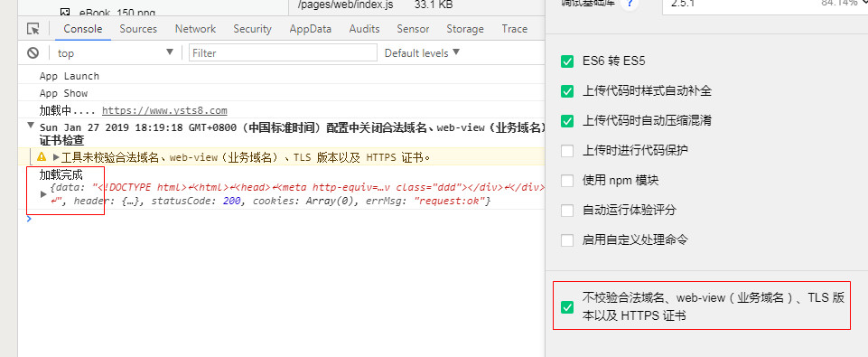Open the Trace tab
Image resolution: width=868 pixels, height=357 pixels.
(x=515, y=29)
